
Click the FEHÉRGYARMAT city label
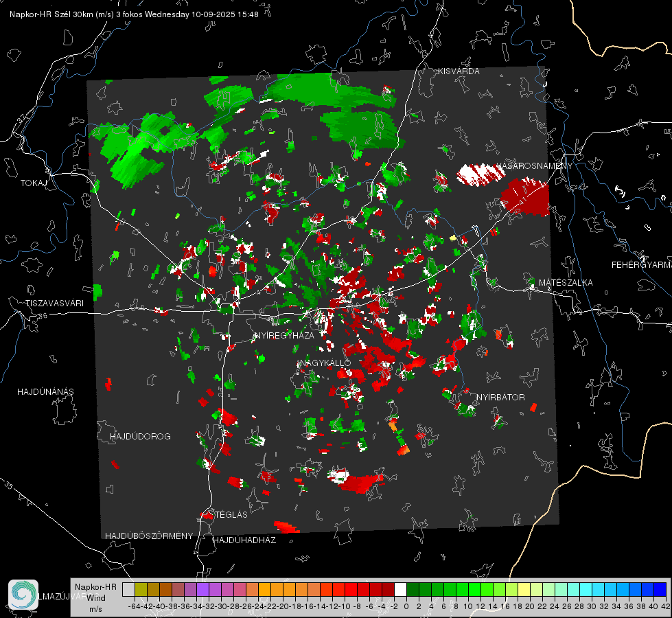click(x=641, y=265)
